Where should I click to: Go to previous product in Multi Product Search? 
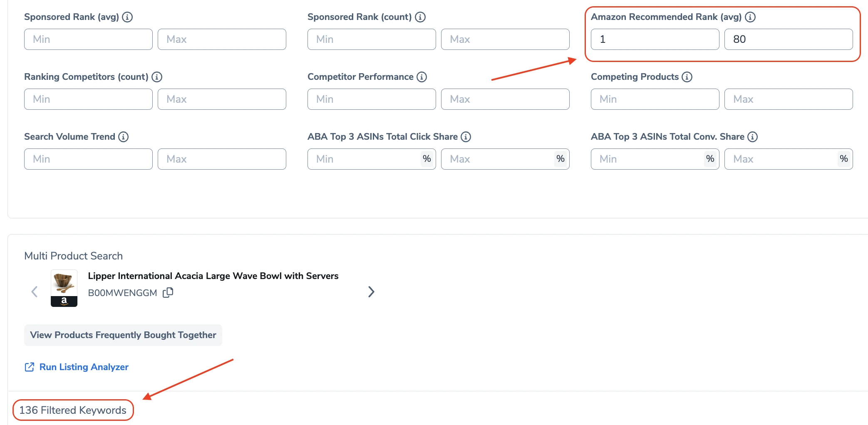(35, 292)
